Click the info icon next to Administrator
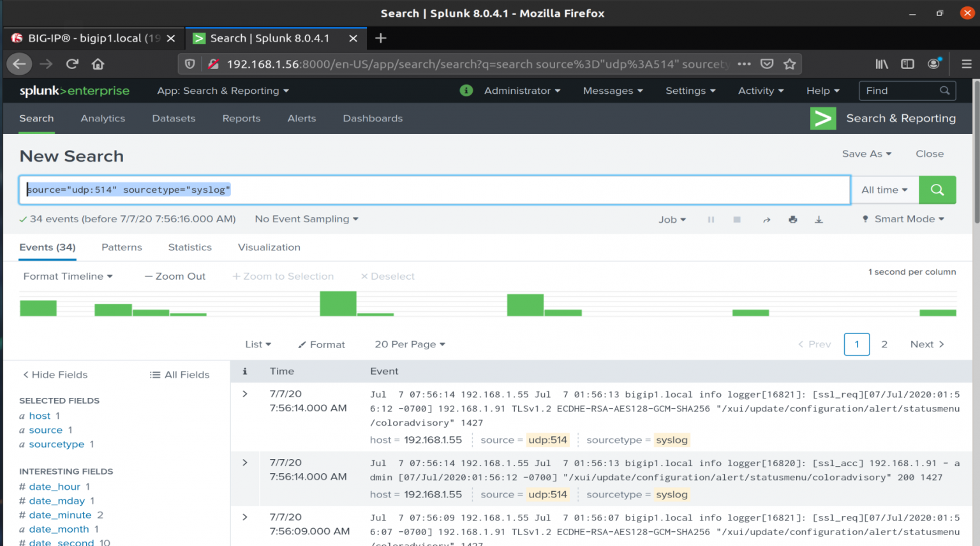Image resolution: width=980 pixels, height=546 pixels. click(x=466, y=91)
